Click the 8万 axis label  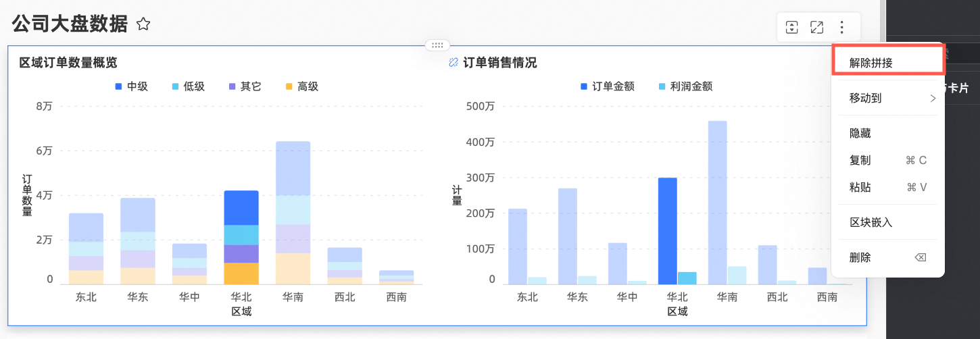44,106
